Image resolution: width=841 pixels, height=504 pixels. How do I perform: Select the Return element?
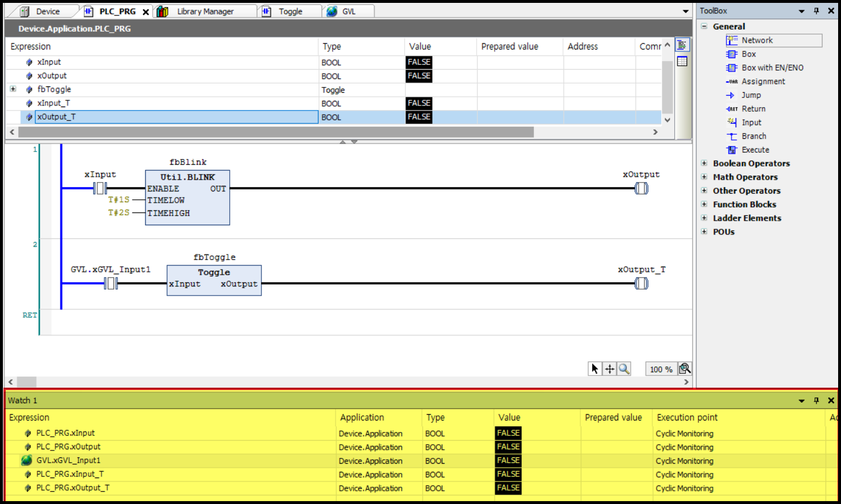click(x=745, y=109)
